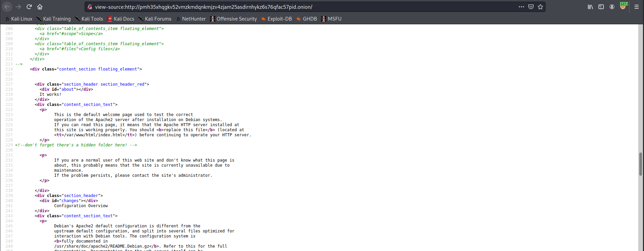The height and width of the screenshot is (251, 644).
Task: Open the GHDB bookmark
Action: (x=306, y=19)
